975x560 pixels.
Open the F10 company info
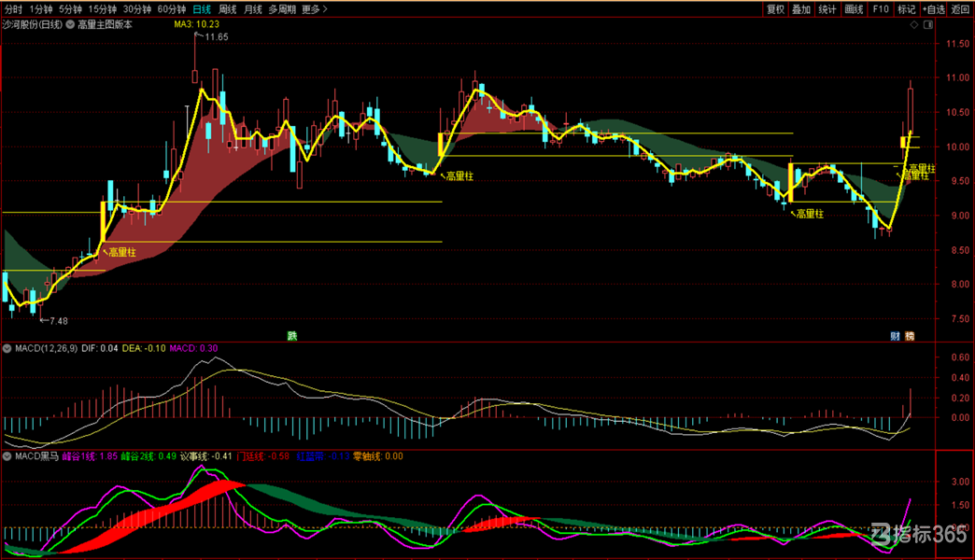pyautogui.click(x=881, y=9)
